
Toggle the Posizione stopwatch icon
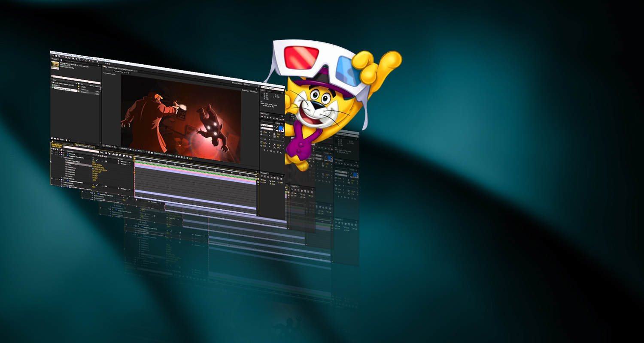tap(66, 162)
